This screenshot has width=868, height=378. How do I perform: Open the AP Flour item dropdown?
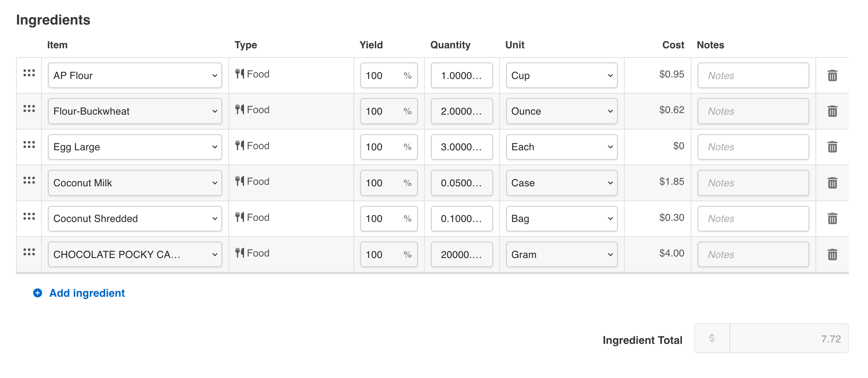pyautogui.click(x=135, y=76)
